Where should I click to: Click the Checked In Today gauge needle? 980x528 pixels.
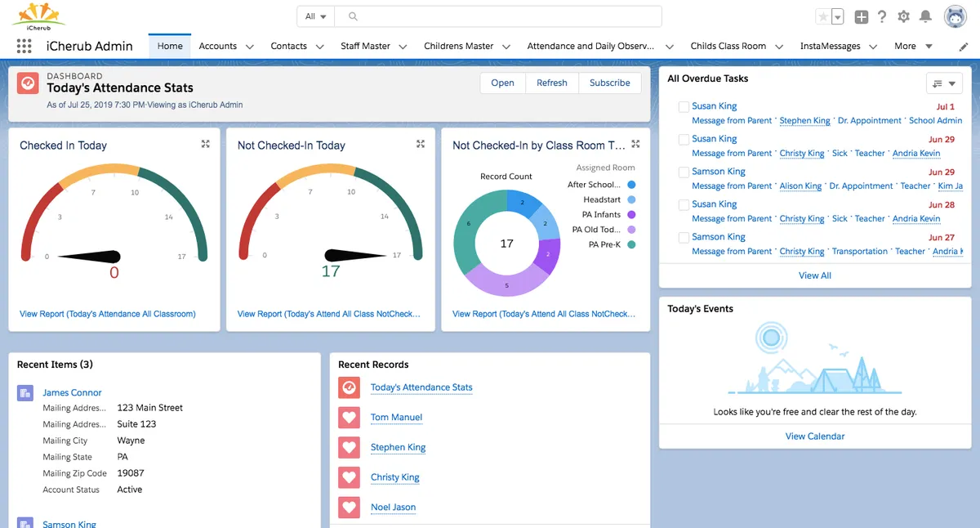pyautogui.click(x=91, y=257)
